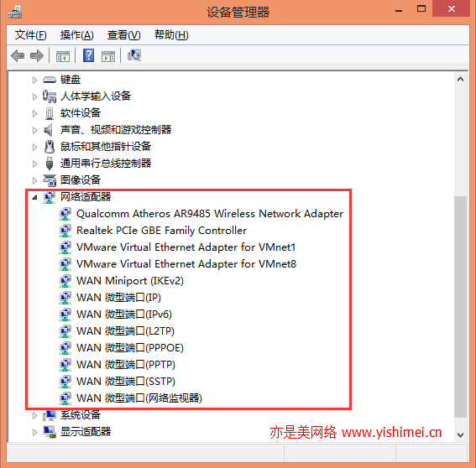Screen dimensions: 476x468
Task: Click the camera icon beside 图像设备
Action: 50,180
